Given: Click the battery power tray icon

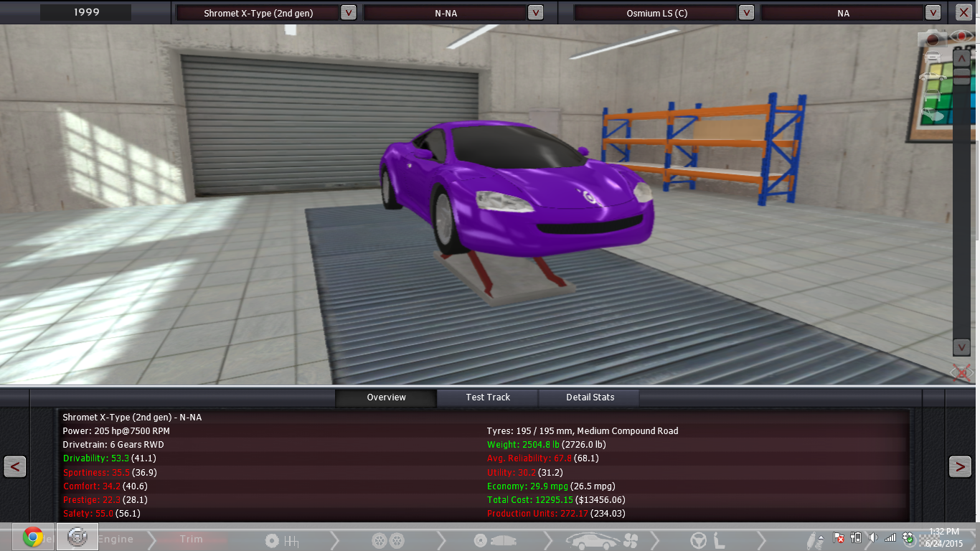Looking at the screenshot, I should click(x=856, y=537).
